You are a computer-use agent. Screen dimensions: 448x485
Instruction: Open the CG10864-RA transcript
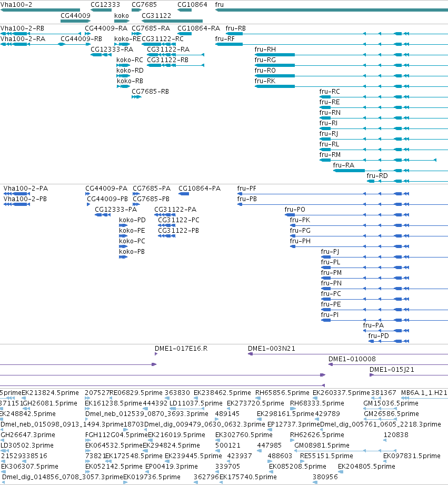pyautogui.click(x=199, y=28)
